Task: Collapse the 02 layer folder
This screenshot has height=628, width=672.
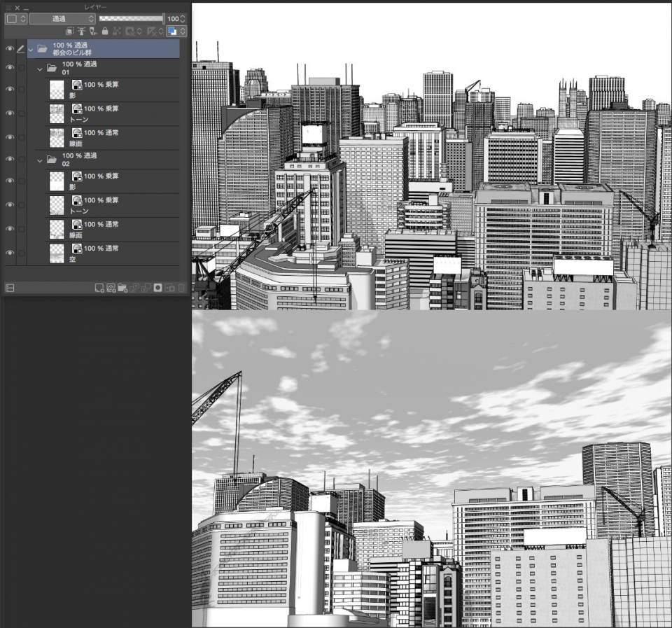Action: (x=40, y=160)
